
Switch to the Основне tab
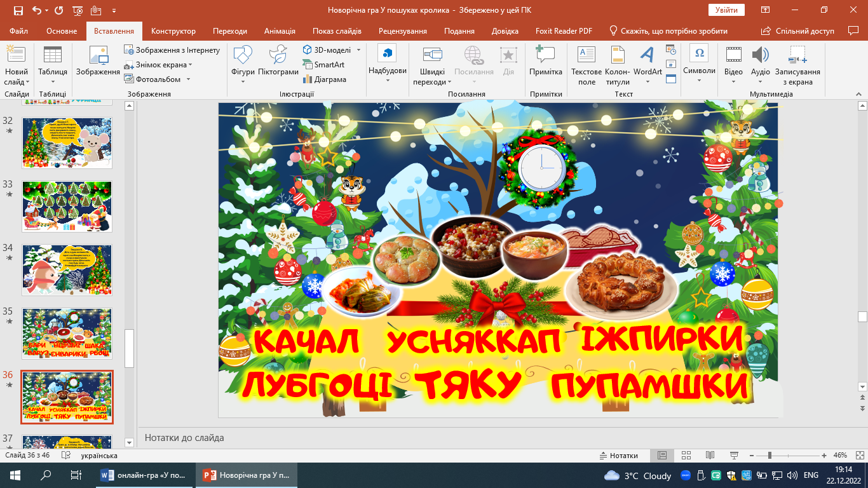[62, 31]
